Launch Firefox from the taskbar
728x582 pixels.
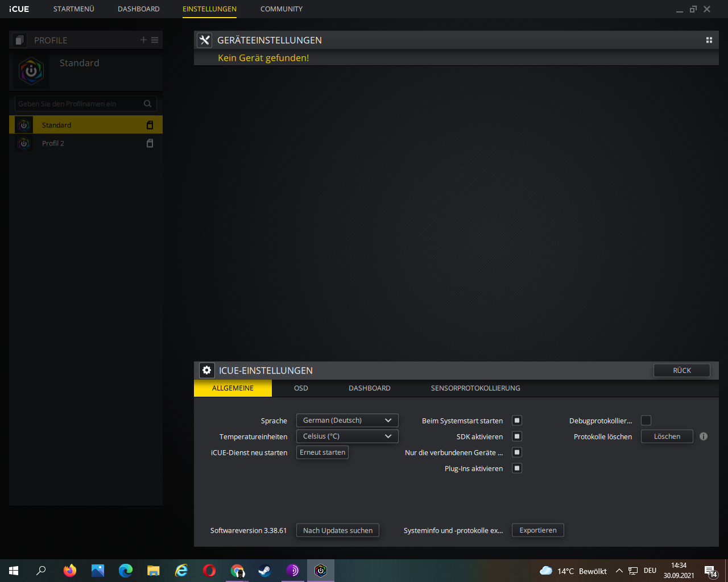70,571
